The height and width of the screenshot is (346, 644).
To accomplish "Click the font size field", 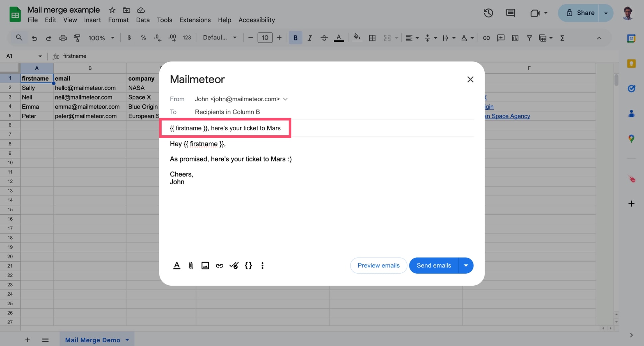I will 265,38.
